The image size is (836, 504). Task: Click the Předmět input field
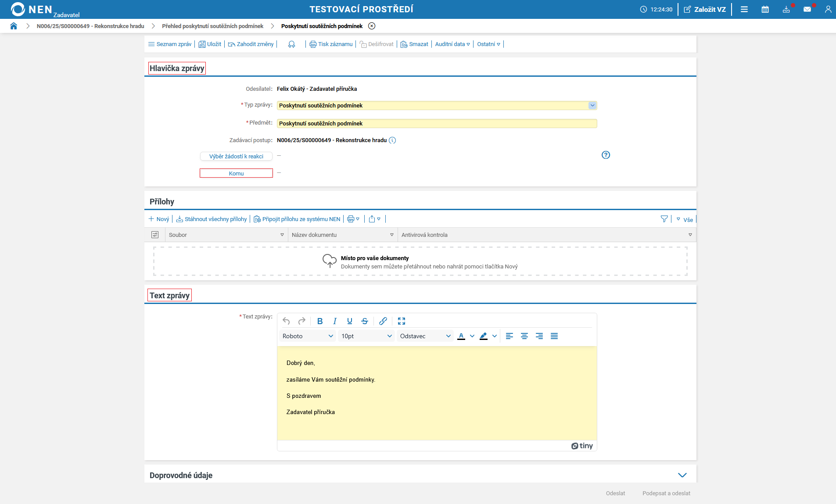coord(436,123)
